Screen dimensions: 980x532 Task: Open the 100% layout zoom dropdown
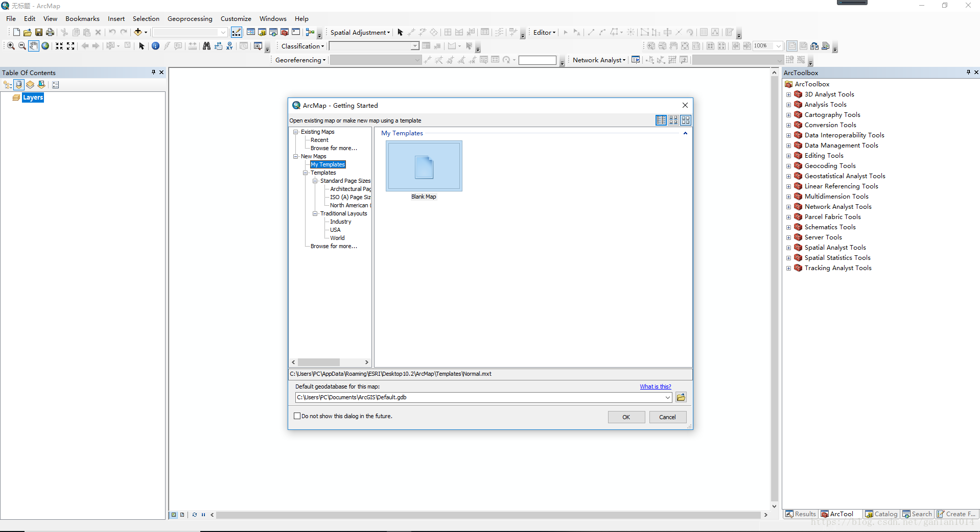[779, 46]
